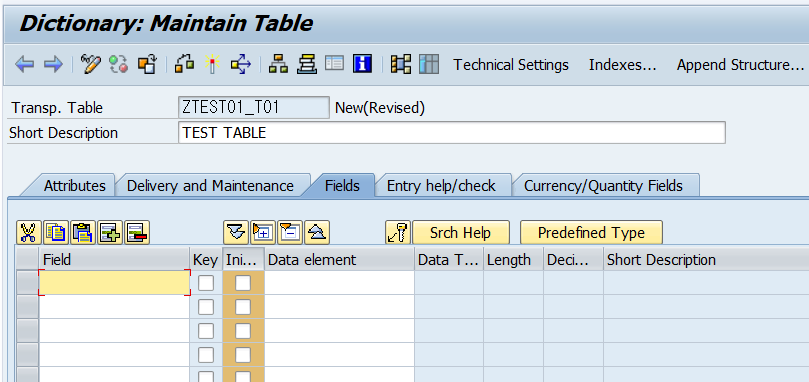This screenshot has width=809, height=382.
Task: Click the Data element cell in first row
Action: (339, 283)
